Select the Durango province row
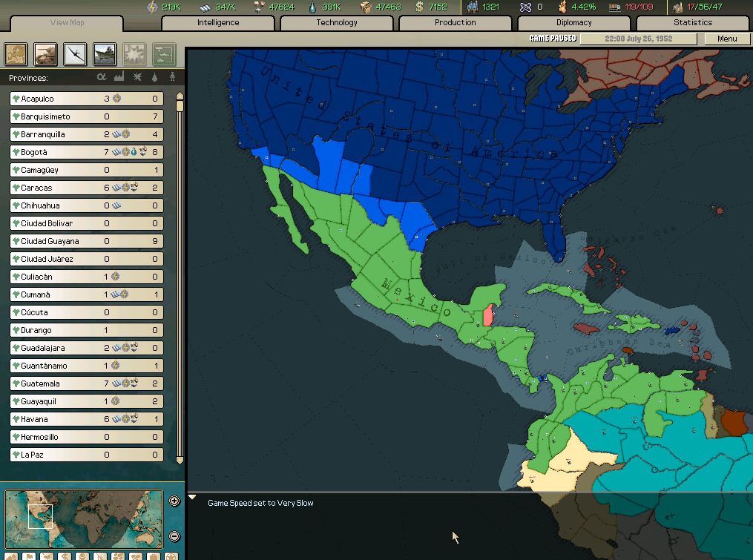The image size is (753, 560). point(87,329)
